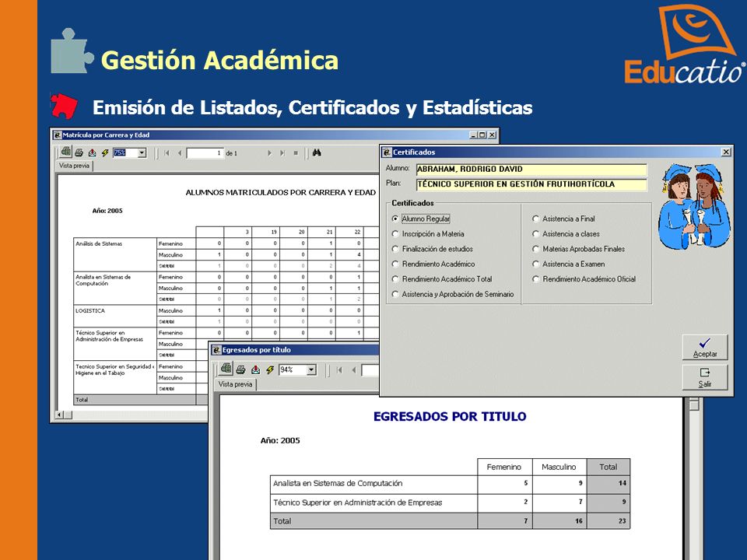Click Certificados window title bar icon
The image size is (747, 560).
point(387,152)
